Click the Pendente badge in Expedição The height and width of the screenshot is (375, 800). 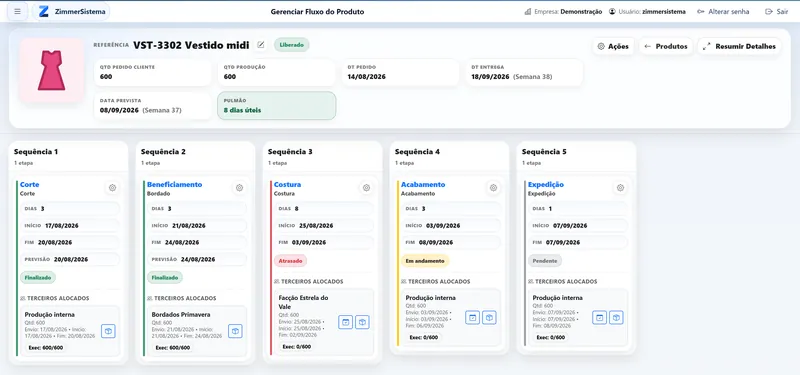click(545, 261)
